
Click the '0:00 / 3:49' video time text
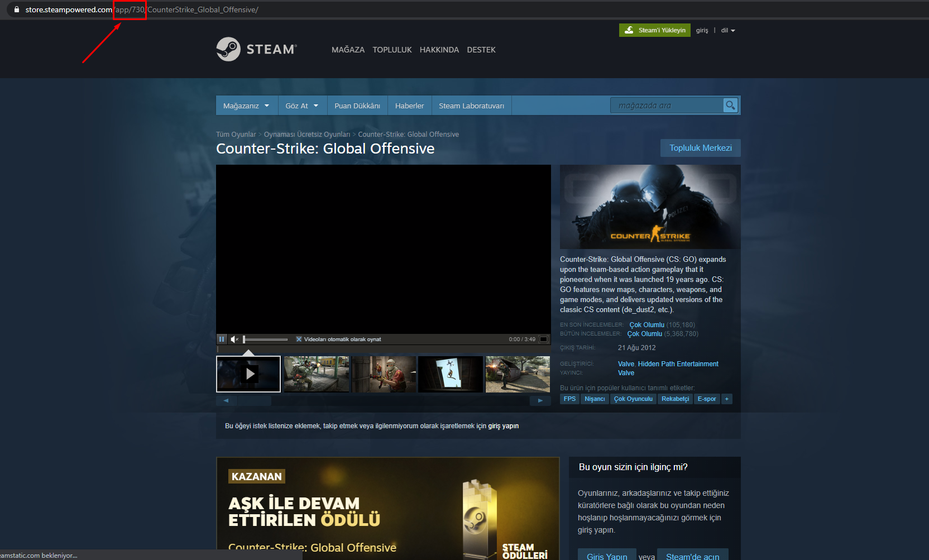pos(522,339)
